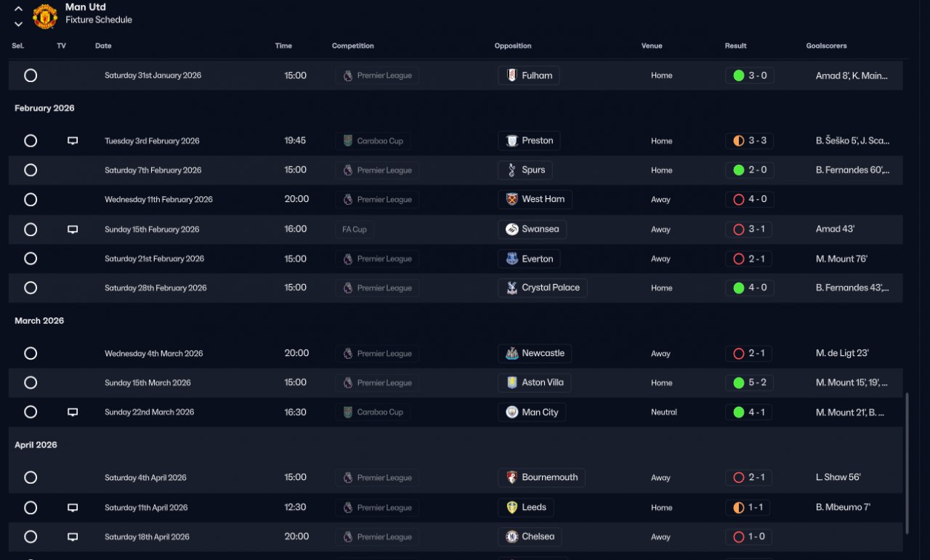Click the Carabao Cup logo in the Preston row

click(347, 141)
